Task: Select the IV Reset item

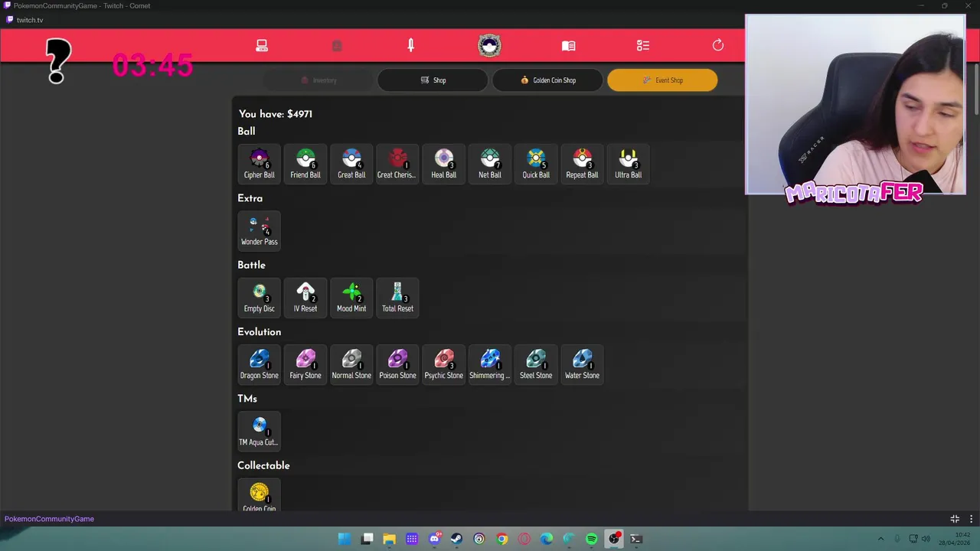Action: click(305, 297)
